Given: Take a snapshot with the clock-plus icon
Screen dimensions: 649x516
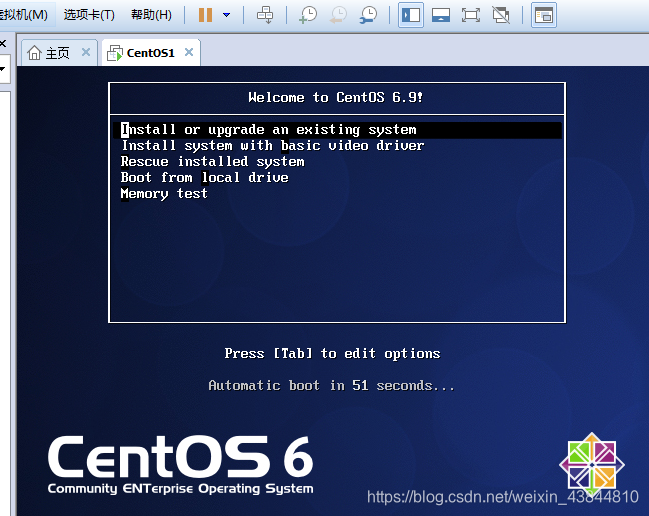Looking at the screenshot, I should [308, 15].
